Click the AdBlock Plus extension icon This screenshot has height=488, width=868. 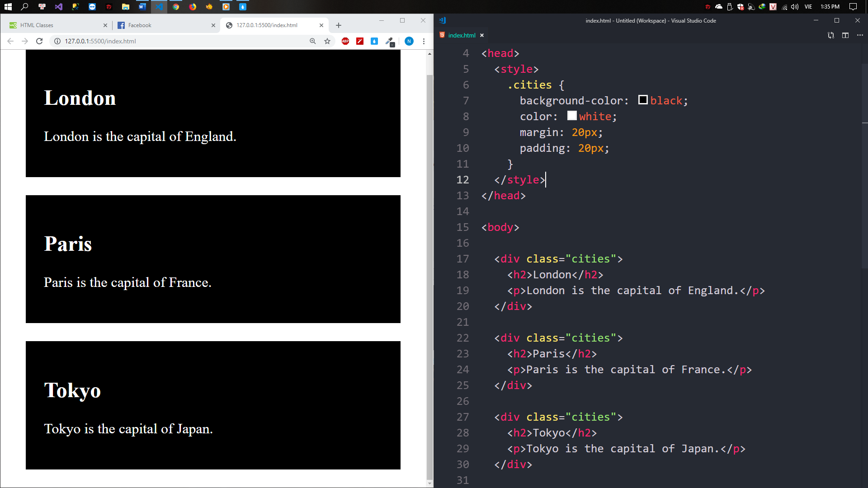345,41
